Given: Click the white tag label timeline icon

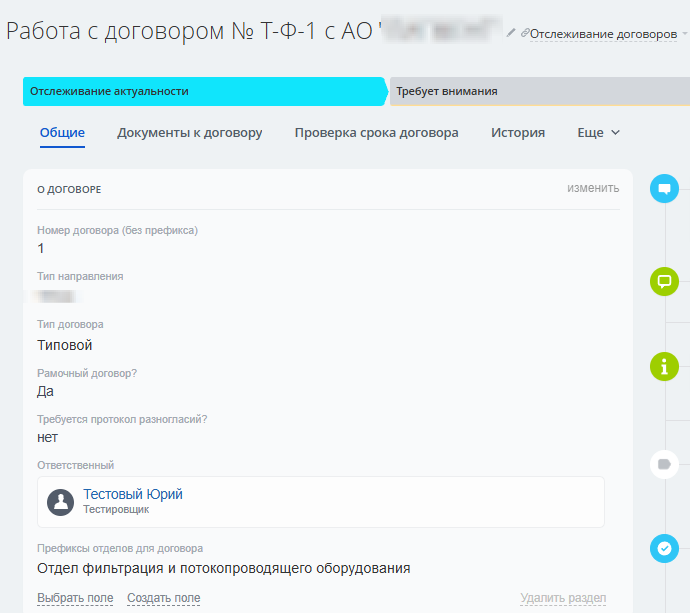Looking at the screenshot, I should click(x=664, y=464).
